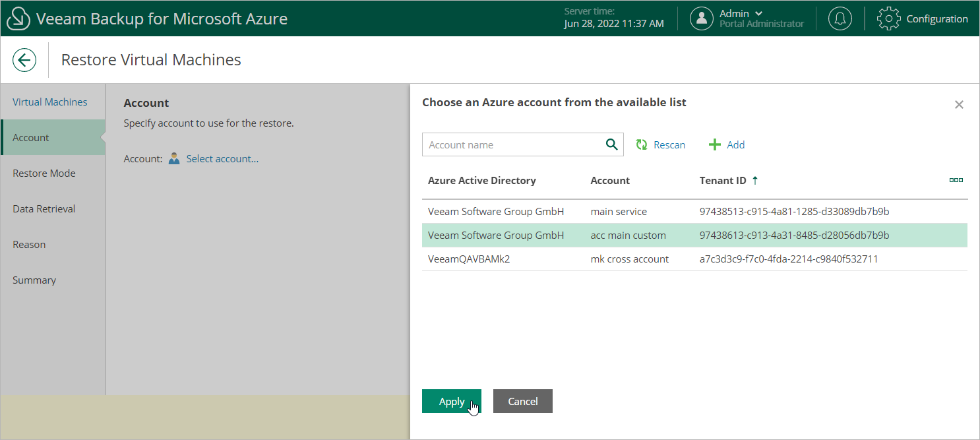
Task: Click the Rescan refresh icon
Action: pos(642,144)
